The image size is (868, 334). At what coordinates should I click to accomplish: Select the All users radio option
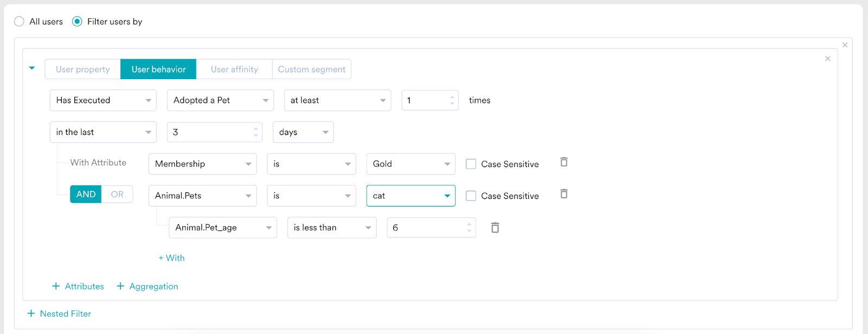20,22
